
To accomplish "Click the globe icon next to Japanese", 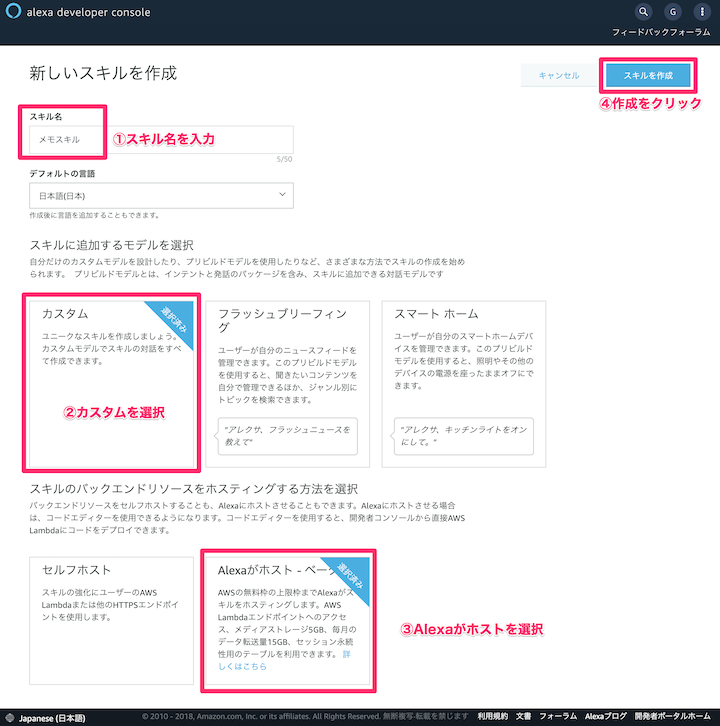I will coord(10,718).
